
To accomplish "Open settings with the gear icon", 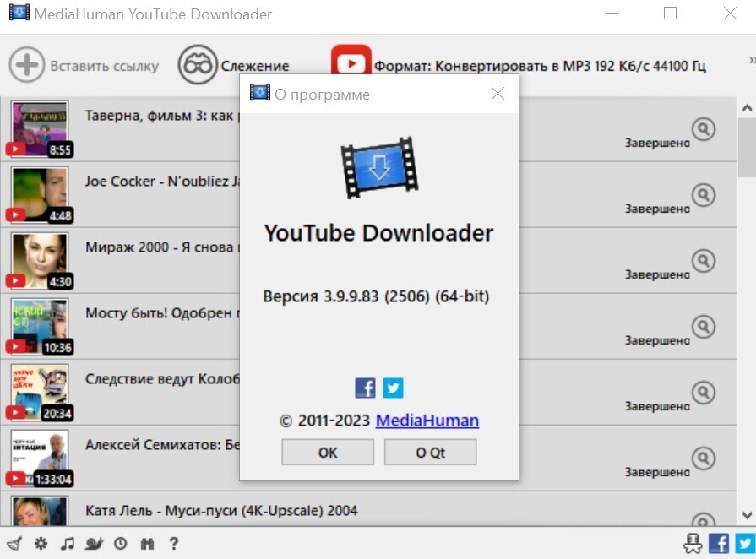I will [x=41, y=544].
